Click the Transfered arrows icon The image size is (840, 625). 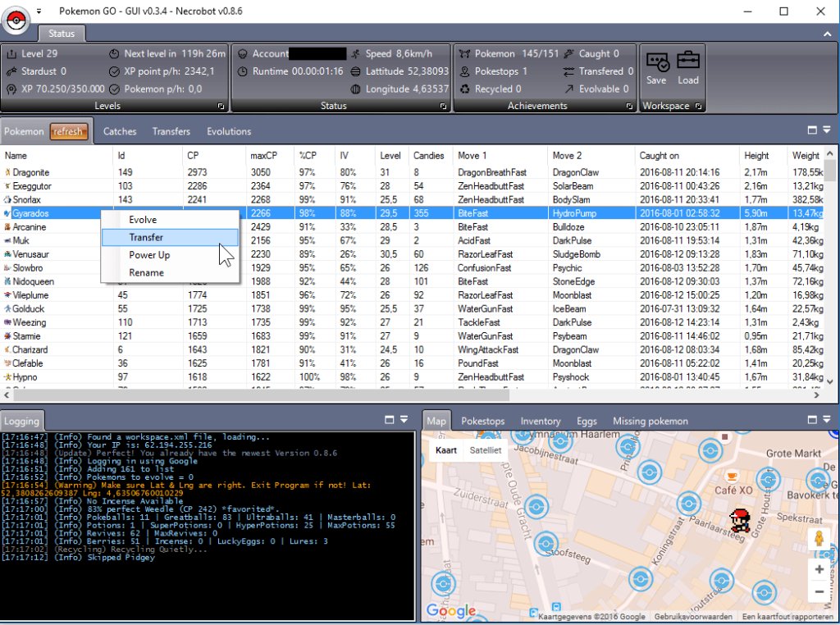[x=569, y=71]
